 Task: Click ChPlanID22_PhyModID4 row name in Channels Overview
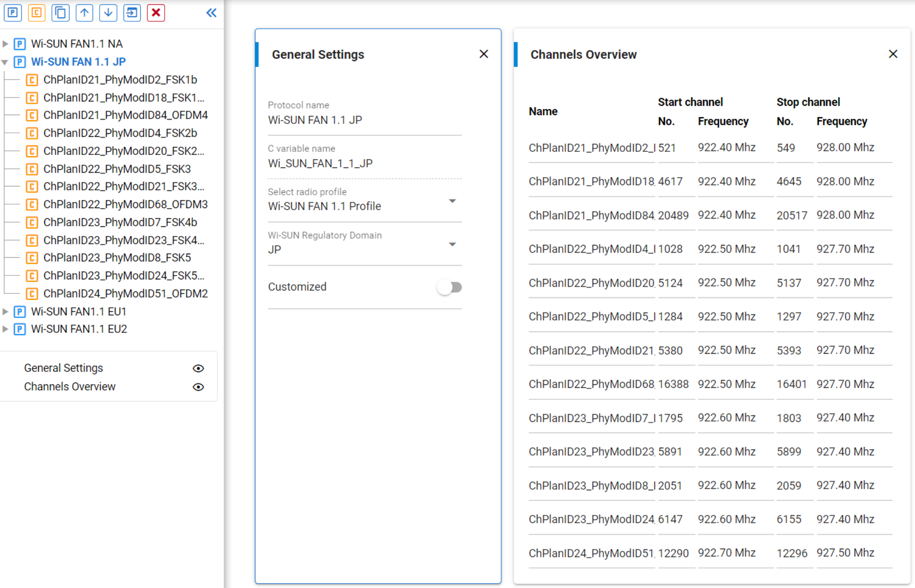click(x=592, y=249)
